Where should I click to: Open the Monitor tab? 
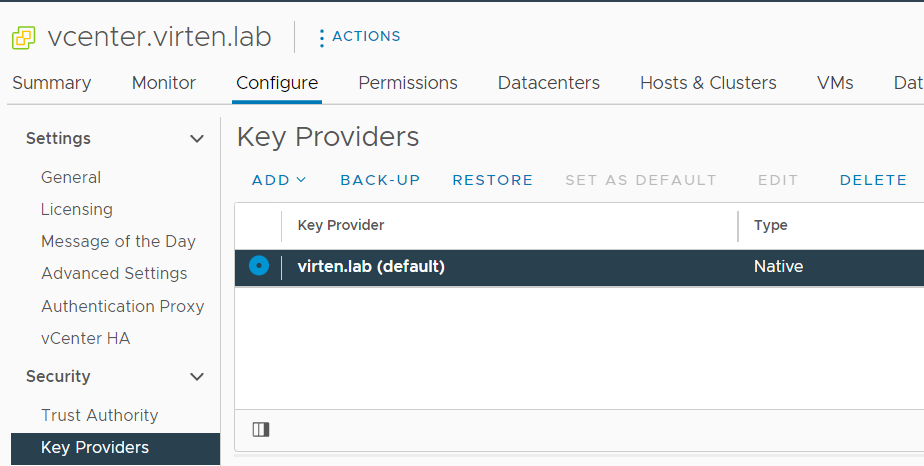coord(164,83)
